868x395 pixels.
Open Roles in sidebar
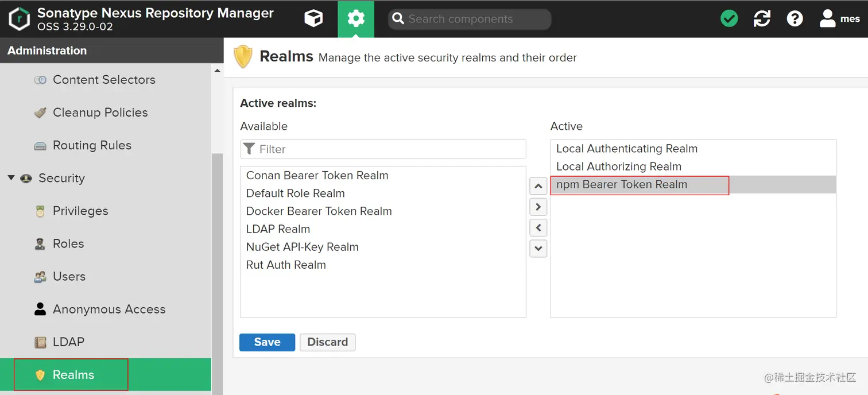click(68, 243)
